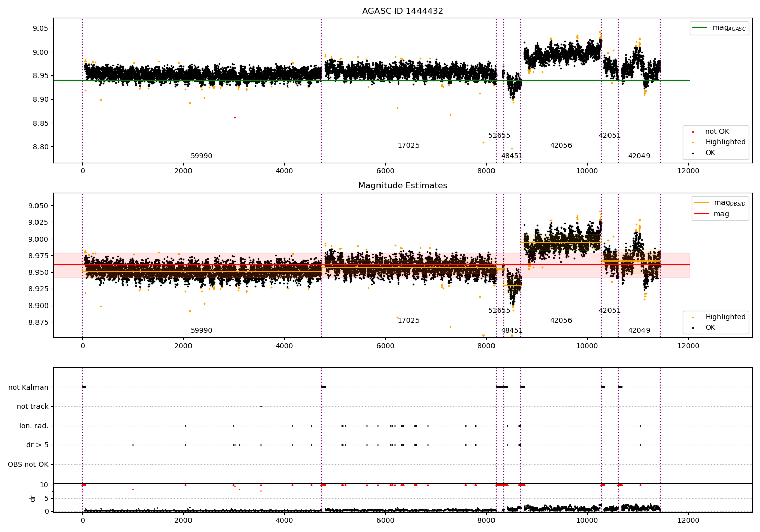760x532 pixels.
Task: Click OBSID label 42049 in the Magnitude Estimates plot
Action: [639, 331]
